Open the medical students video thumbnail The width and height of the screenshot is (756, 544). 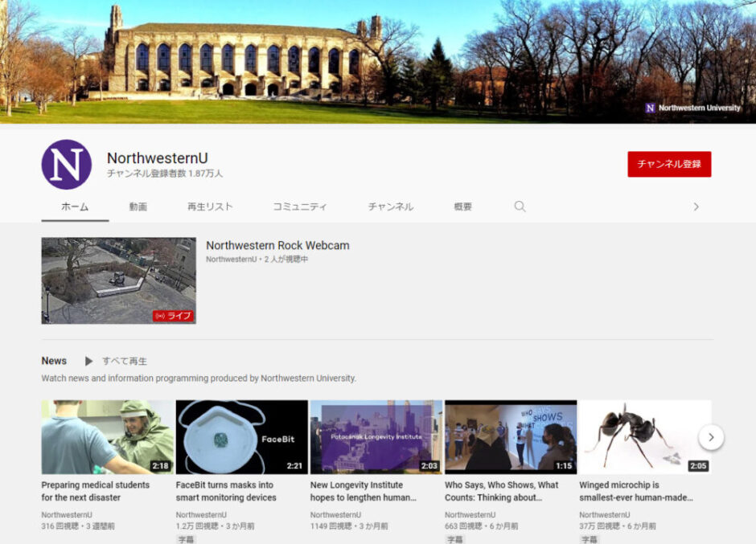108,437
